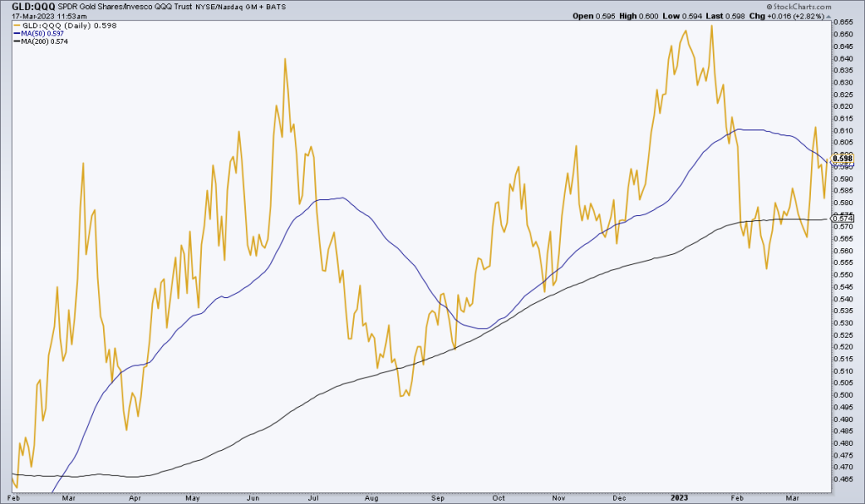Viewport: 865px width, 504px height.
Task: Click the 0.650 price axis label
Action: click(845, 34)
